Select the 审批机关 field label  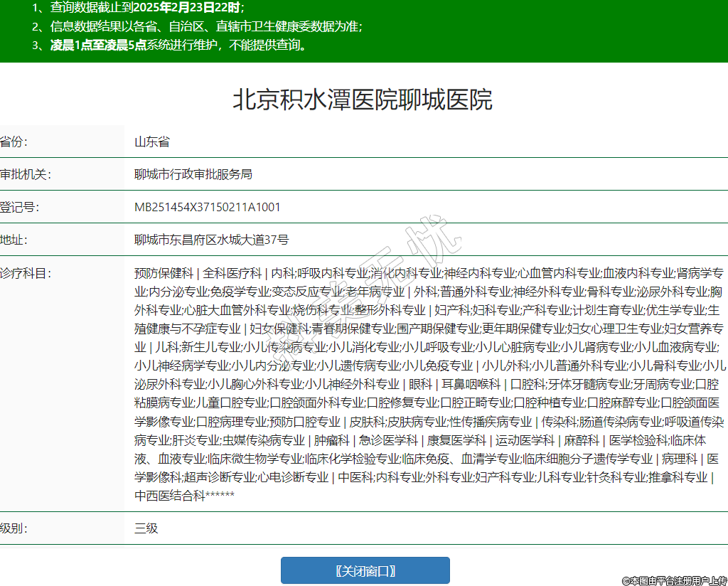[x=26, y=174]
